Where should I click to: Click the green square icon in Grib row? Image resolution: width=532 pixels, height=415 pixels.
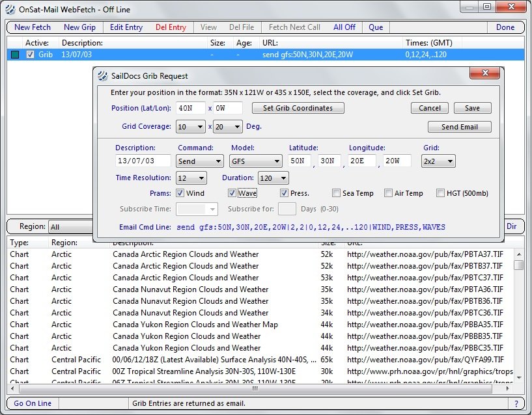(15, 55)
